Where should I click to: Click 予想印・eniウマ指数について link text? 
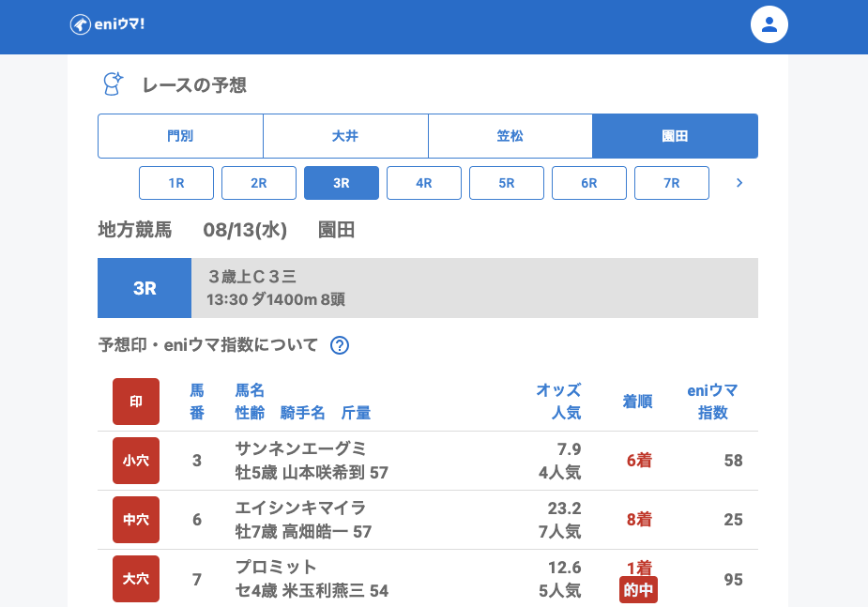click(208, 345)
